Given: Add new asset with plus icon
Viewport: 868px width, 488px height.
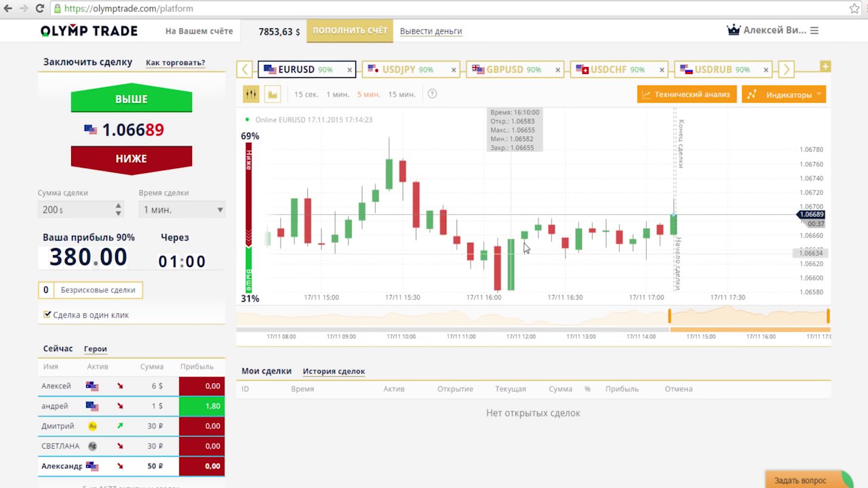Looking at the screenshot, I should [x=825, y=66].
